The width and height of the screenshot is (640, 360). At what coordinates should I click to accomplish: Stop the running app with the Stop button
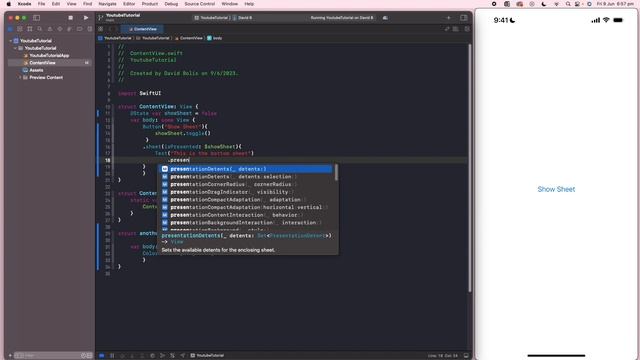tap(70, 18)
